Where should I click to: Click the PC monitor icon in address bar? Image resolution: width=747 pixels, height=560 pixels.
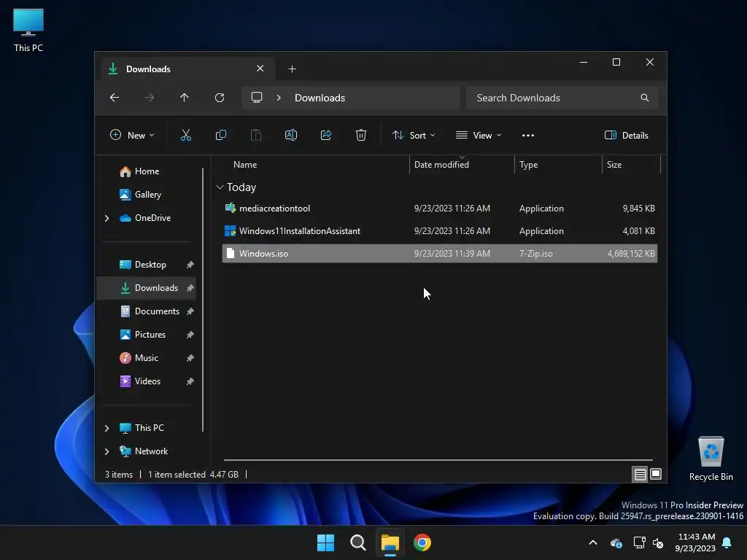257,98
